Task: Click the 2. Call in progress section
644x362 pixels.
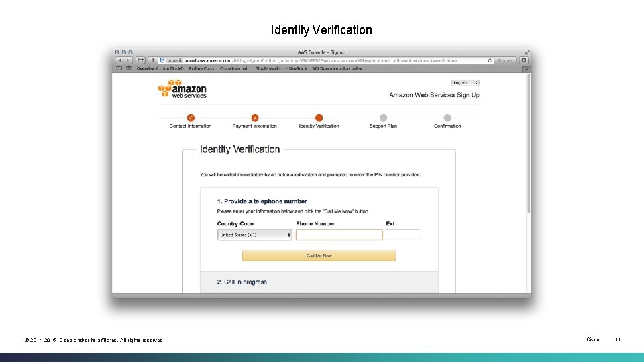Action: click(x=319, y=282)
